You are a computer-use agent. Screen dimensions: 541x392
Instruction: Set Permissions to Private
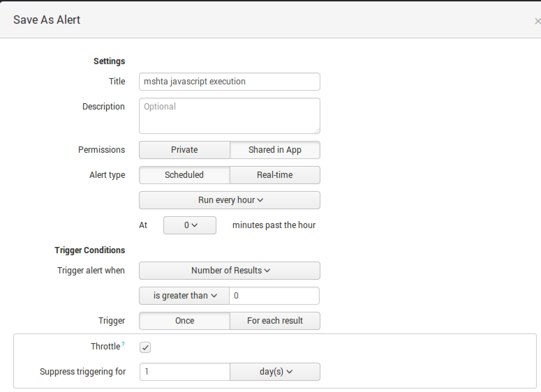(x=184, y=150)
